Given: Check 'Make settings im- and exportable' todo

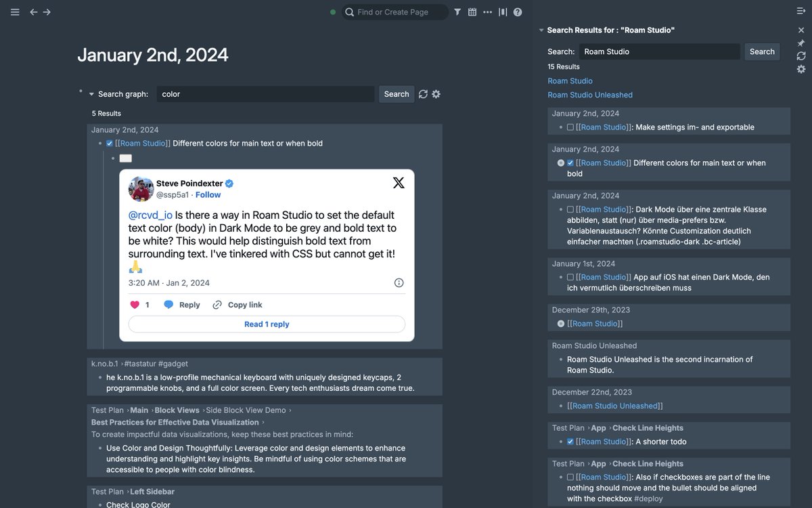Looking at the screenshot, I should [570, 127].
